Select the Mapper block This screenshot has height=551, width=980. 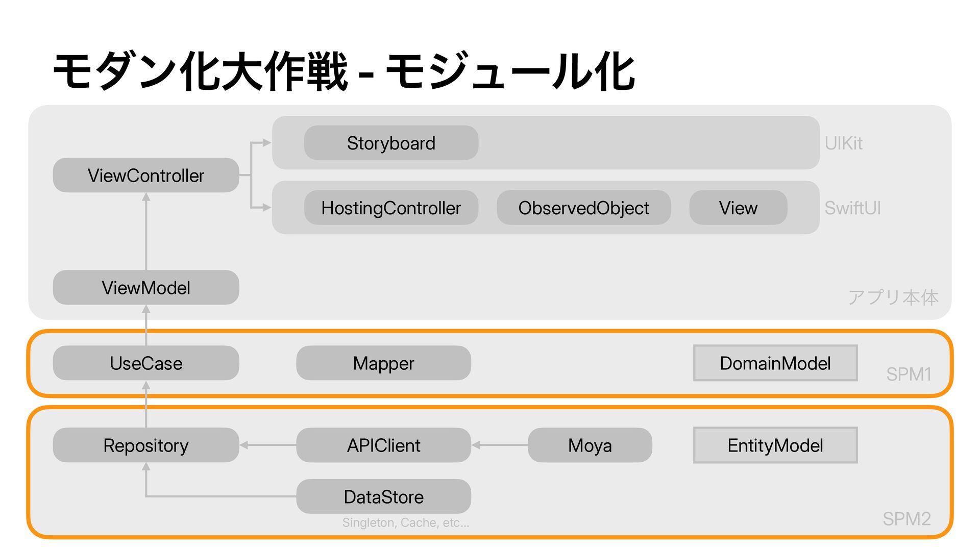click(383, 363)
